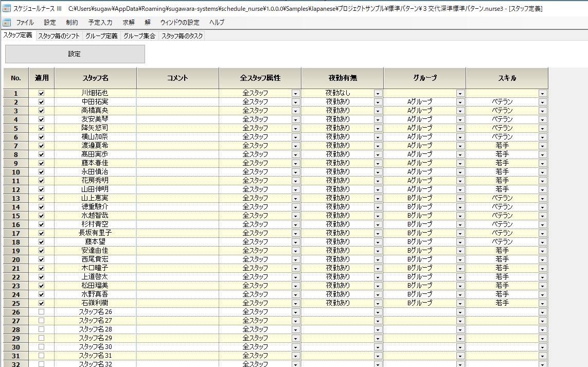588x367 pixels.
Task: Open 夜勤有無 dropdown for 川畑拓也
Action: pos(378,94)
